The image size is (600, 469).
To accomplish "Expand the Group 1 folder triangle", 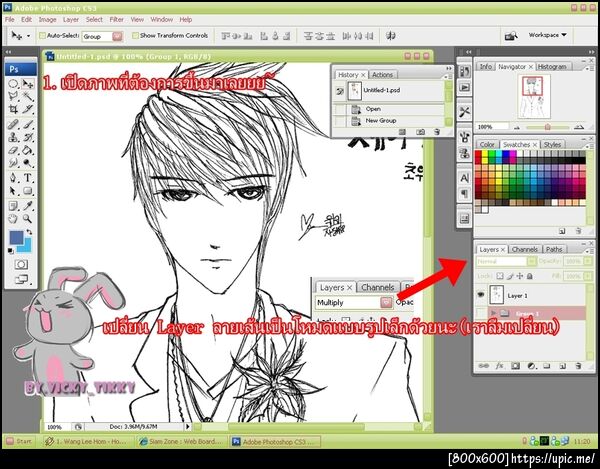I will coord(494,313).
